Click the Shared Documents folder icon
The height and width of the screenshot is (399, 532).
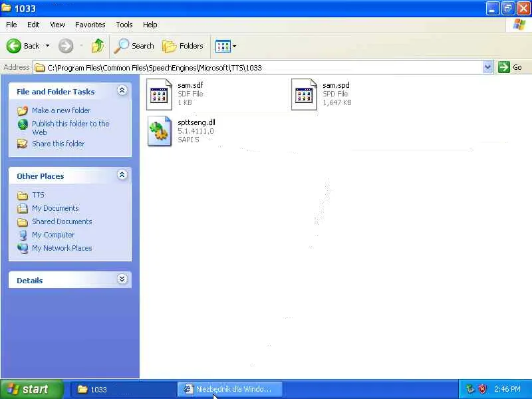23,222
